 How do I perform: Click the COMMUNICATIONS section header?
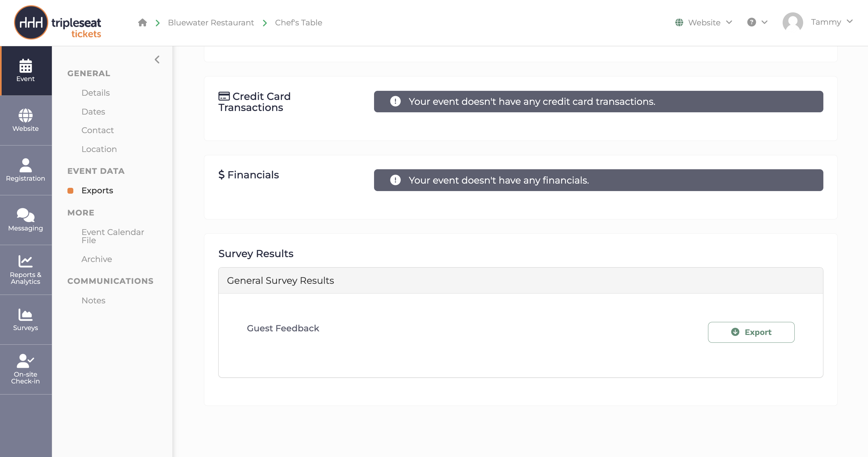[110, 281]
